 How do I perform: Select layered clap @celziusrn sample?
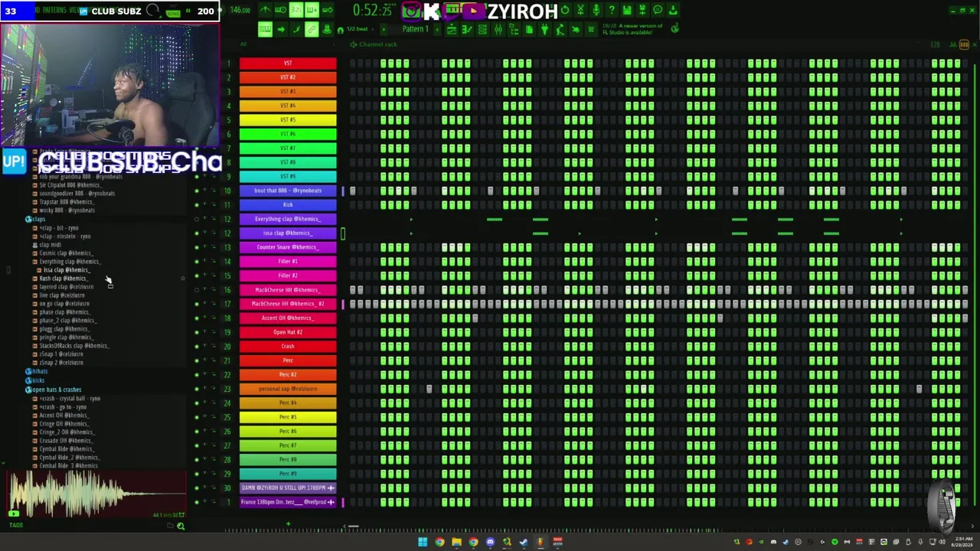[x=66, y=287]
